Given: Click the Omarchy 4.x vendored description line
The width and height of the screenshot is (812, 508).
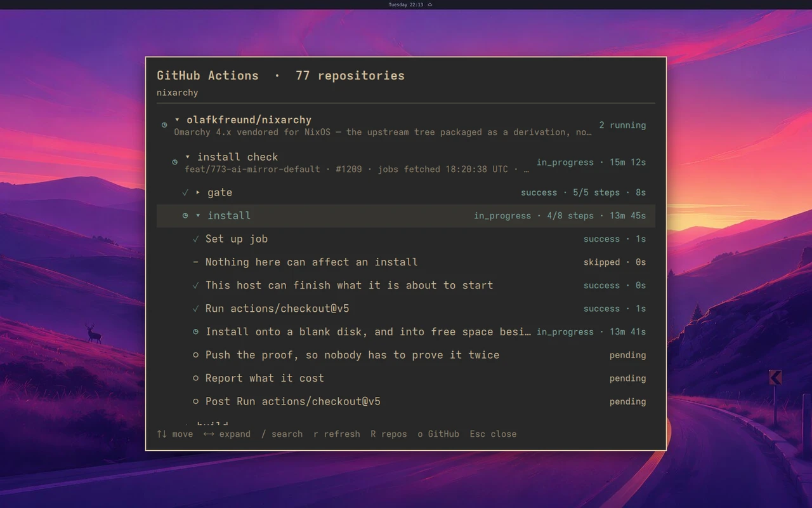Looking at the screenshot, I should coord(383,132).
